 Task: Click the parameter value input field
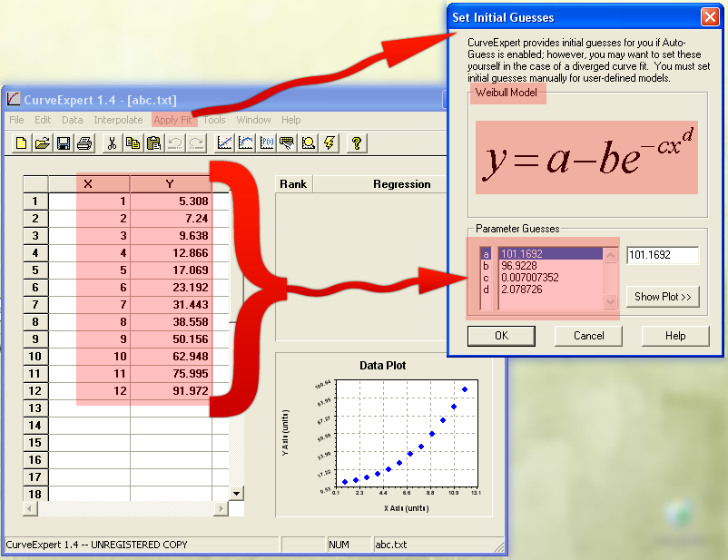click(663, 256)
